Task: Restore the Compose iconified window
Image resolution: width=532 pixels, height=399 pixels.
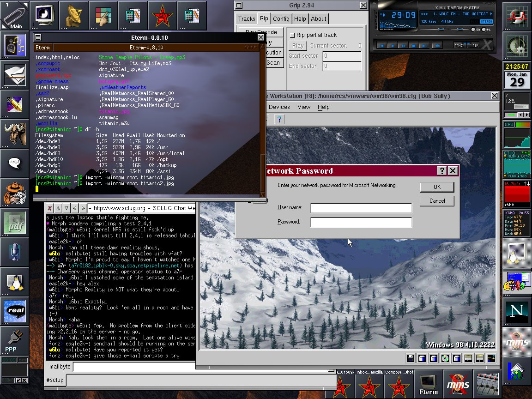Action: pyautogui.click(x=399, y=384)
